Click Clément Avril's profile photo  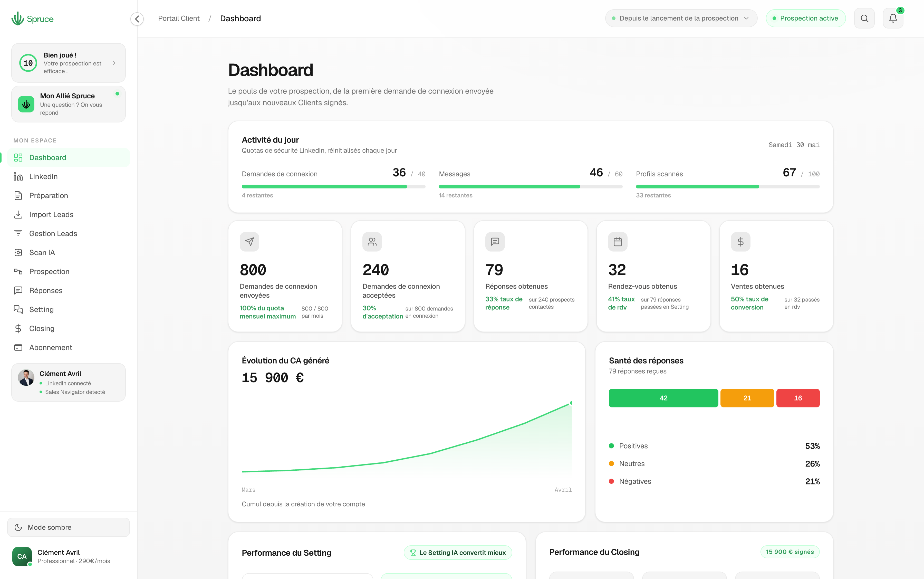(x=26, y=378)
